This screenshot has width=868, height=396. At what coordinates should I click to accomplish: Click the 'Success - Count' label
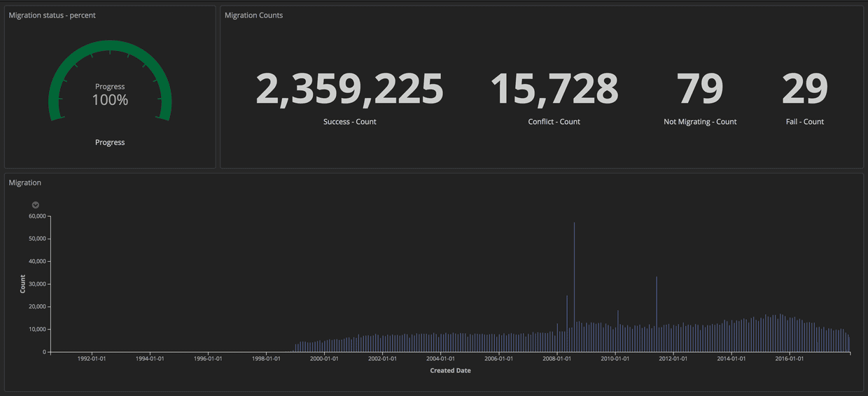click(349, 122)
